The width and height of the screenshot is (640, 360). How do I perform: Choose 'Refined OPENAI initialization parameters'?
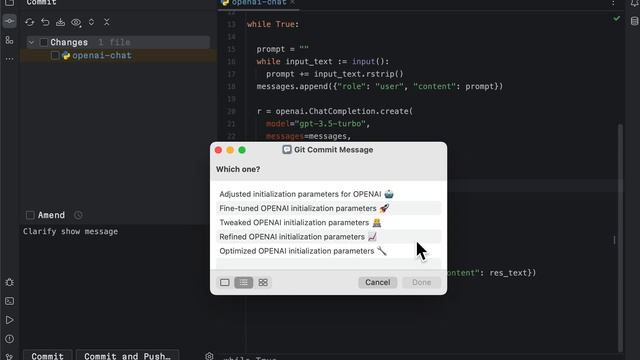point(329,237)
